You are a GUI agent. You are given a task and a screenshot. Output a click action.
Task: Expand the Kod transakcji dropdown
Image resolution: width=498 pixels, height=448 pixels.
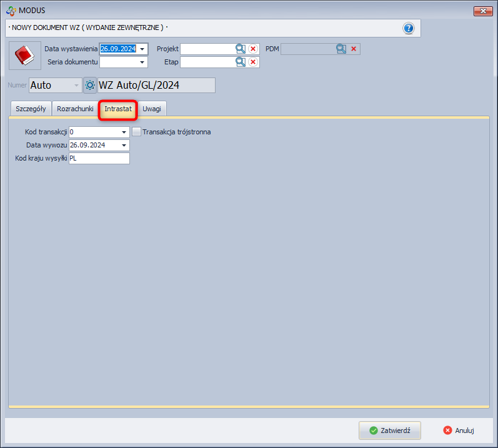(x=124, y=132)
